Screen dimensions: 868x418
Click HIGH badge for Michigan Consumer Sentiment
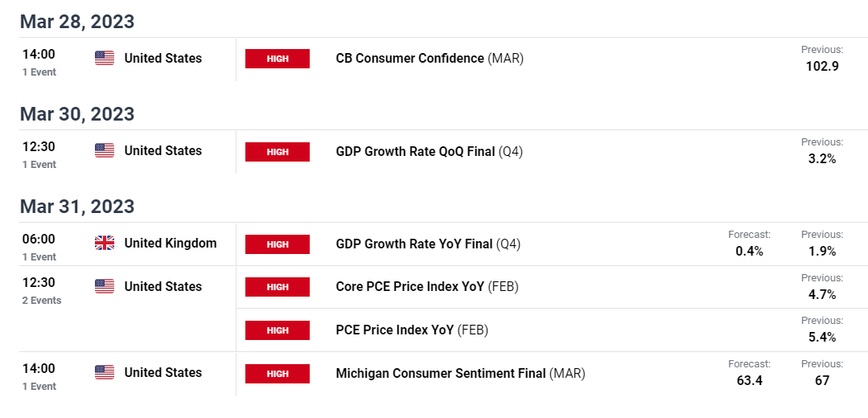click(278, 373)
